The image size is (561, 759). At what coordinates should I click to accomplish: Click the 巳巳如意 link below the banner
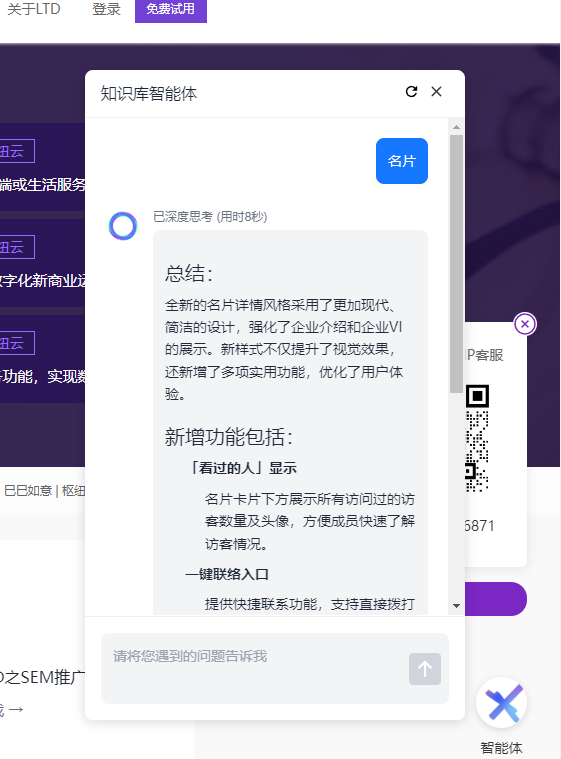(x=28, y=491)
